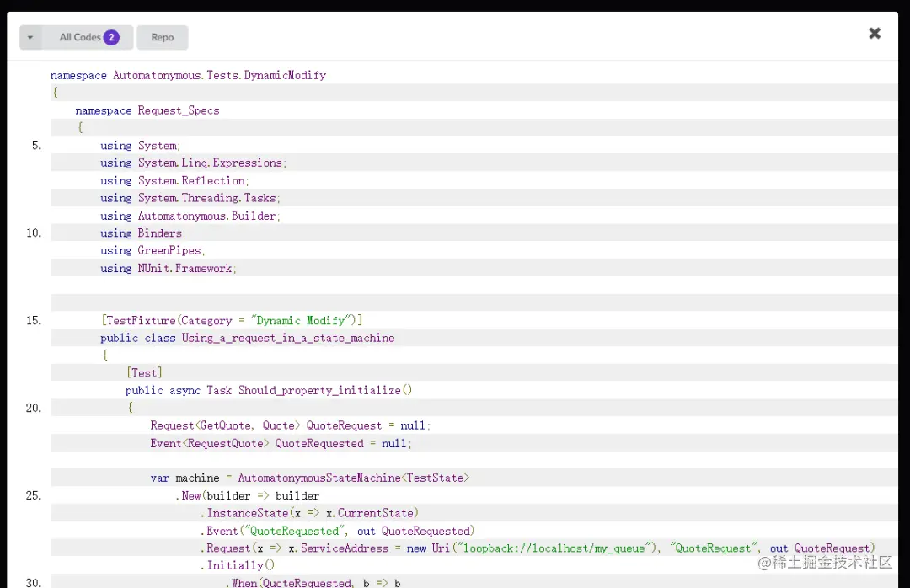Click the 'var machine' assignment line

[310, 478]
